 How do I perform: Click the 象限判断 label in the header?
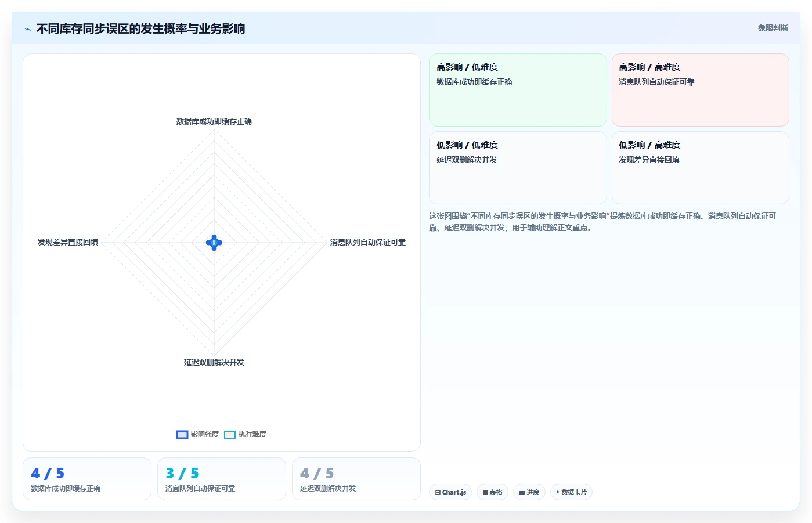click(773, 28)
